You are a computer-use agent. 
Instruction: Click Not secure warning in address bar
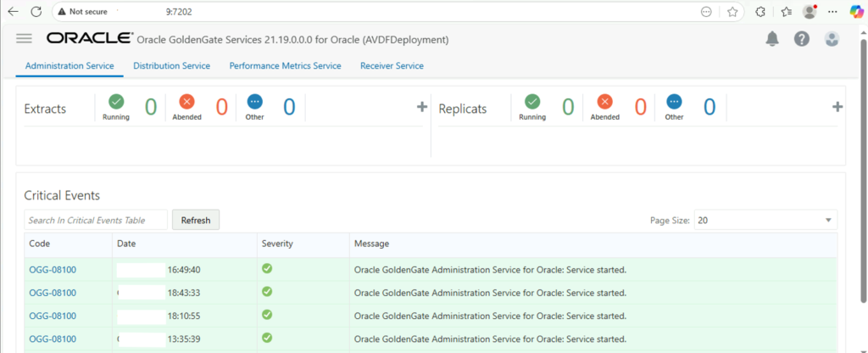click(82, 11)
